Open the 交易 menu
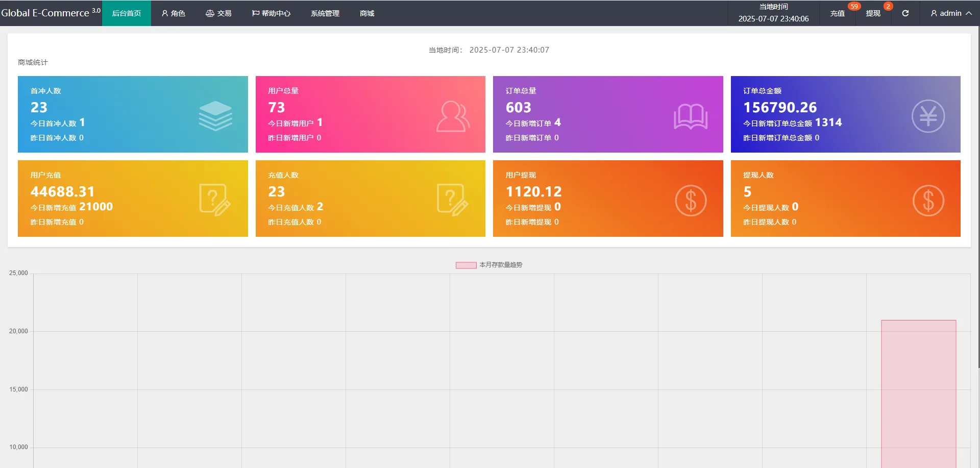The image size is (980, 468). (218, 13)
